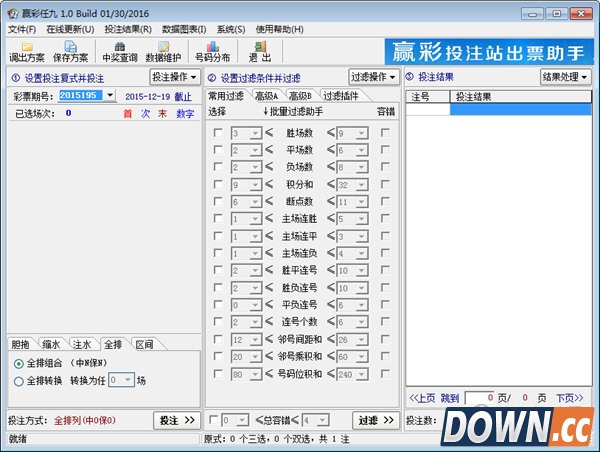
Task: Select the highlighted first result row
Action: 499,109
